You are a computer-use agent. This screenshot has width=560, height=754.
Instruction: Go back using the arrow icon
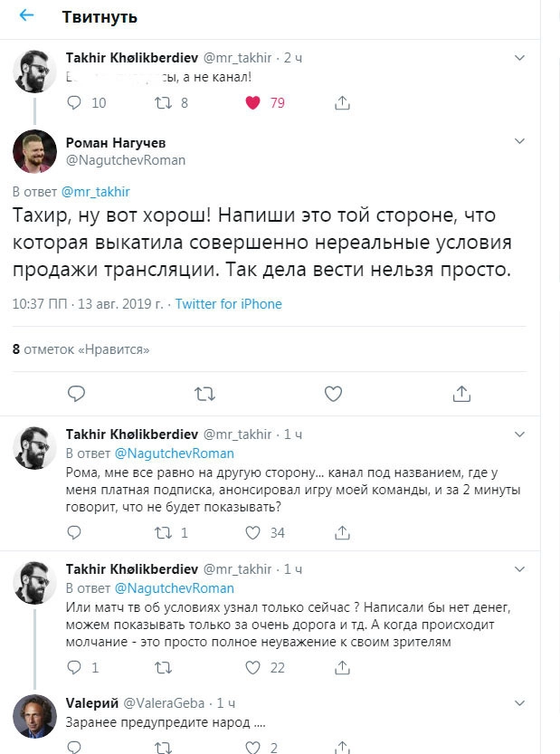(x=27, y=17)
